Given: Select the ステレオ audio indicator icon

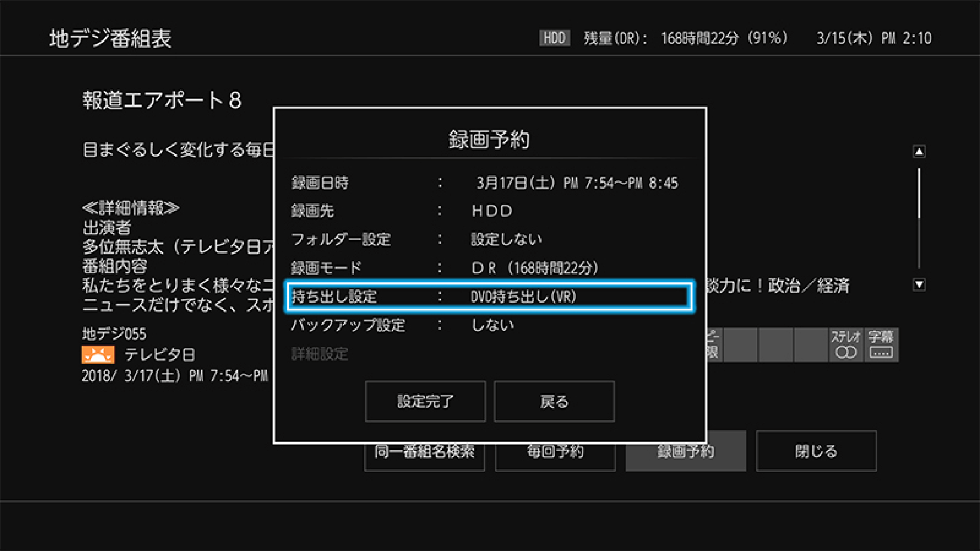Looking at the screenshot, I should click(x=845, y=345).
